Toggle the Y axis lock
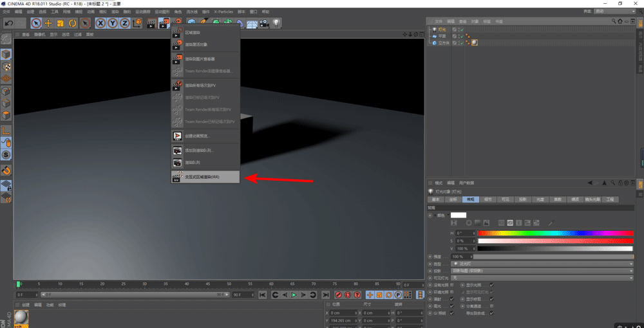 point(113,23)
